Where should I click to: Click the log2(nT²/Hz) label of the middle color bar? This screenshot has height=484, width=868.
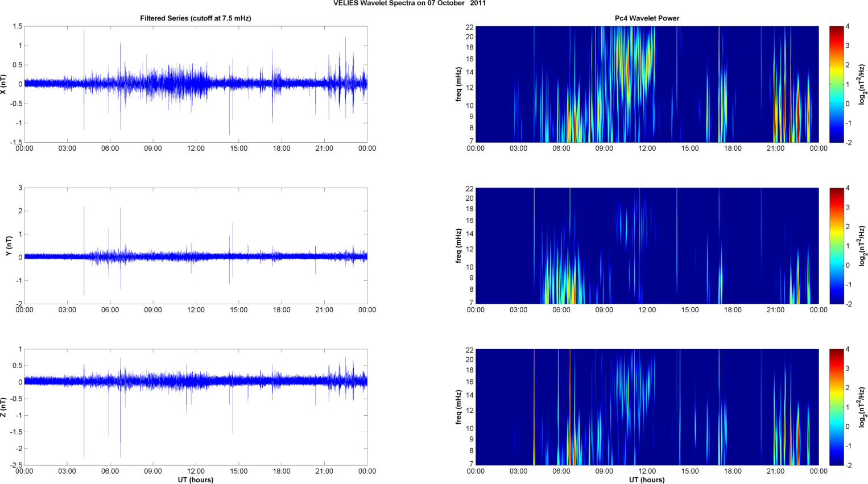pos(862,246)
